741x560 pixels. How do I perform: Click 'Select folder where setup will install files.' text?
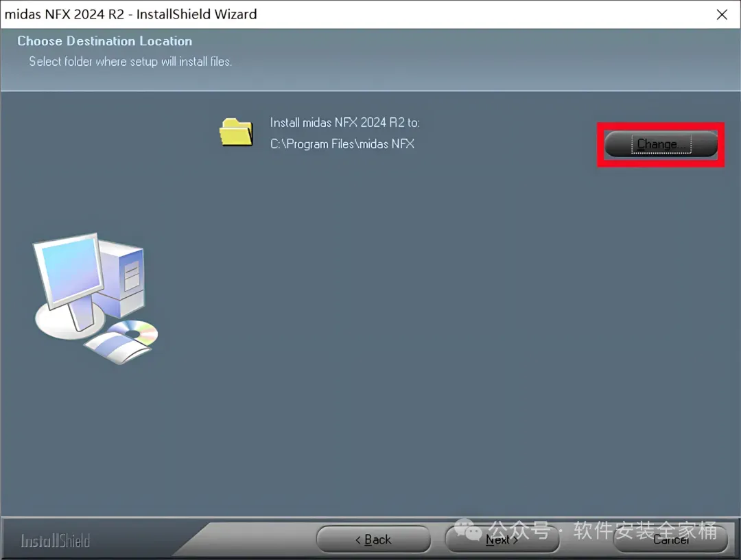[x=130, y=62]
